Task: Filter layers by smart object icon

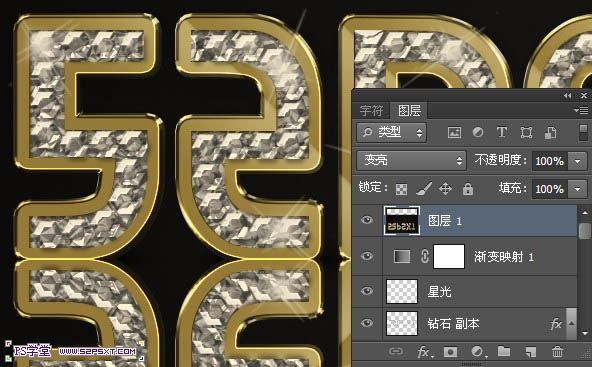Action: click(x=550, y=133)
